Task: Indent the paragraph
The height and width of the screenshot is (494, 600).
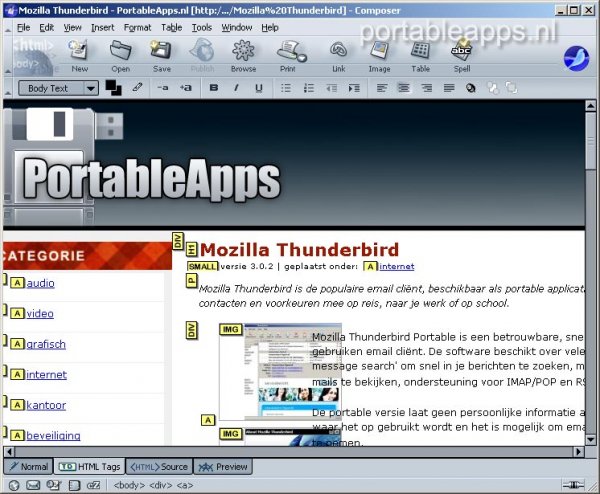Action: (354, 88)
